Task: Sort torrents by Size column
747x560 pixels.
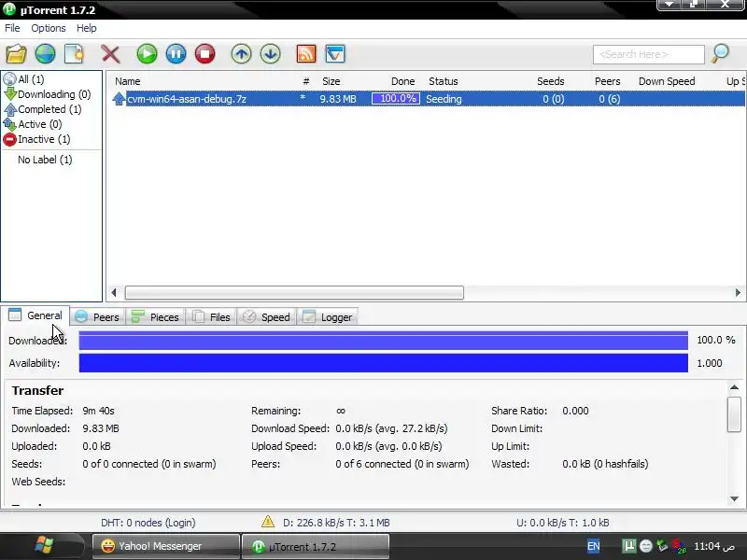Action: point(331,81)
